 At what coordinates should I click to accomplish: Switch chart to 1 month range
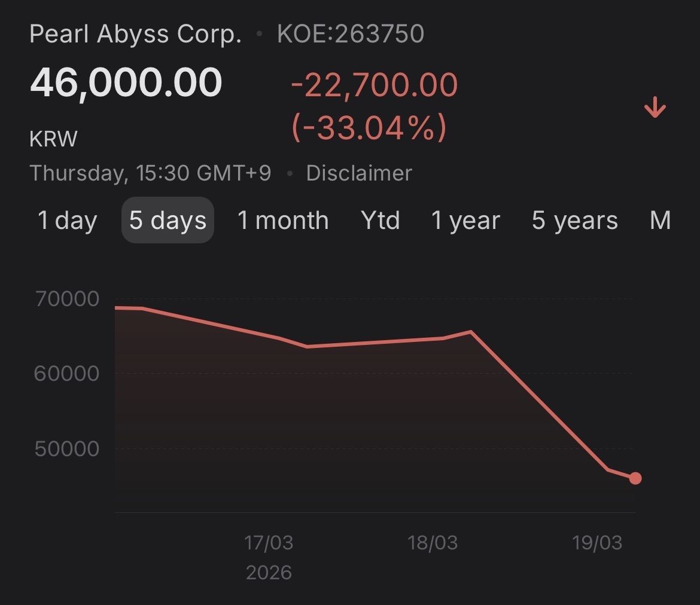click(x=283, y=221)
